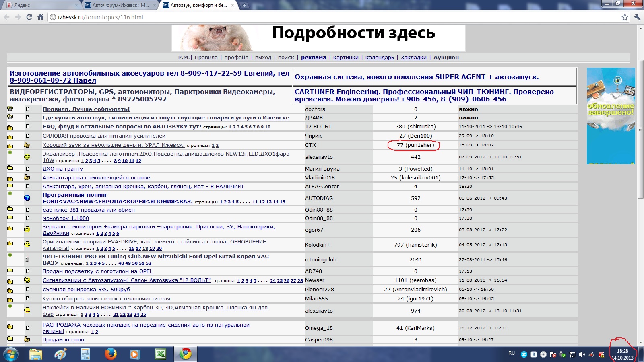This screenshot has height=362, width=644.
Task: Bookmark this page with the star icon
Action: click(x=625, y=17)
